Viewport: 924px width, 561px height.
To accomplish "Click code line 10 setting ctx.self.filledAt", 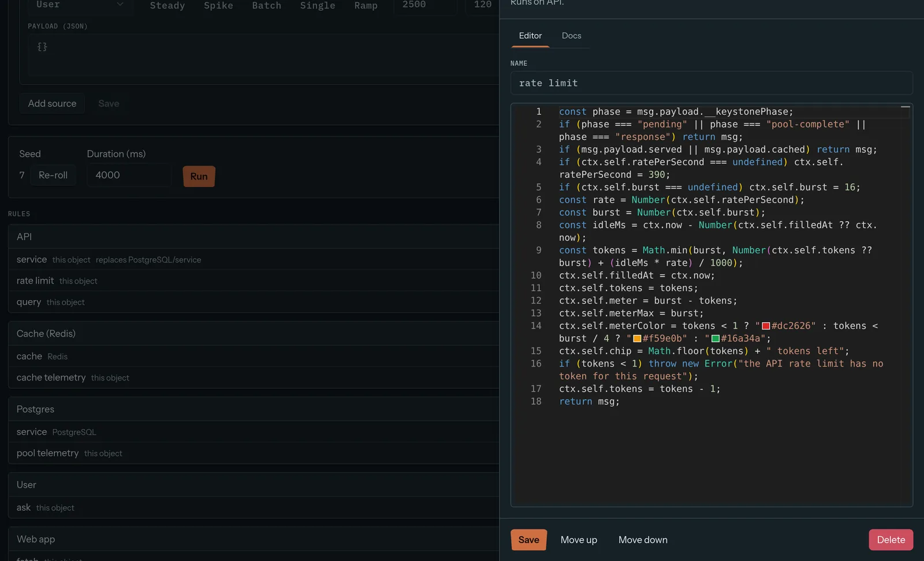I will (637, 275).
